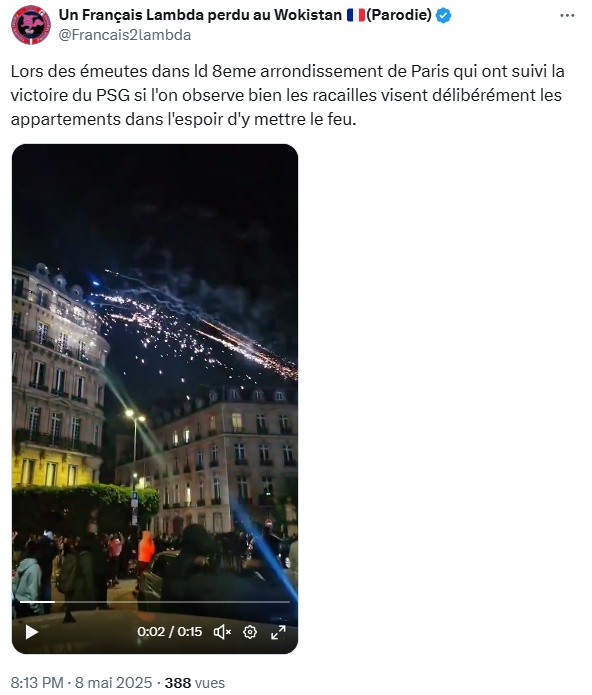Click the tweet text about PSG
This screenshot has width=592, height=695.
(x=288, y=95)
